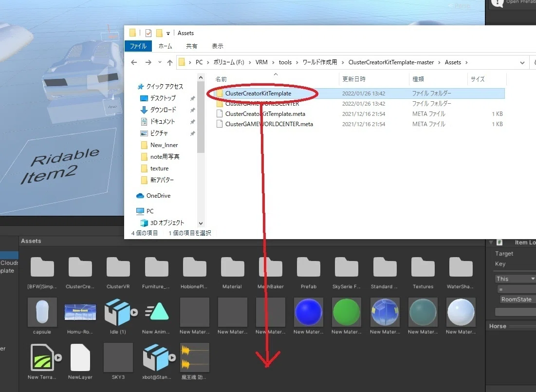
Task: Select the New Anim.. animator asset
Action: coord(156,317)
